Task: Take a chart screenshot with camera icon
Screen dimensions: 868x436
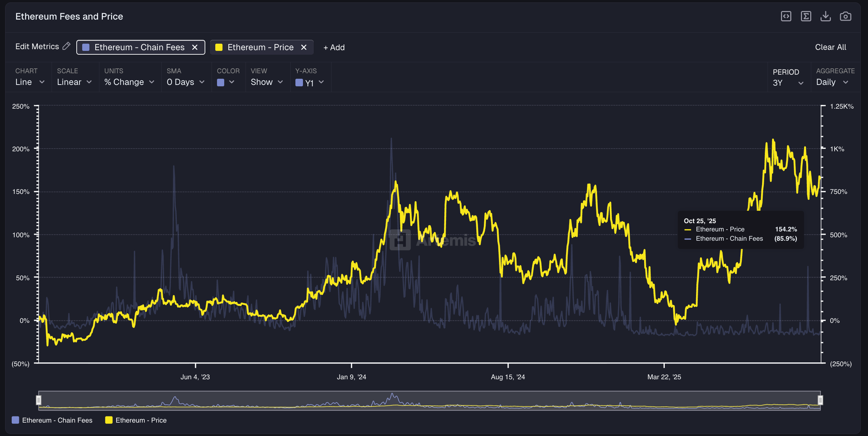Action: [845, 16]
